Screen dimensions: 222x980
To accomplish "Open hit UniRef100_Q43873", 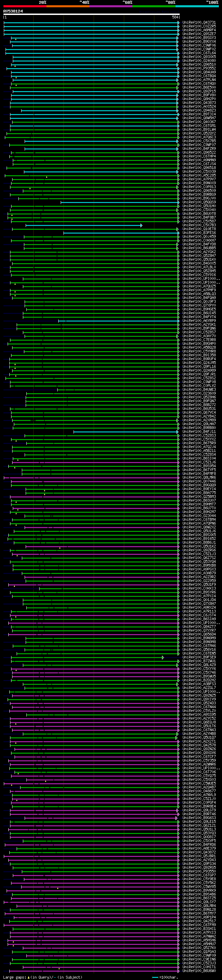I will [x=199, y=103].
